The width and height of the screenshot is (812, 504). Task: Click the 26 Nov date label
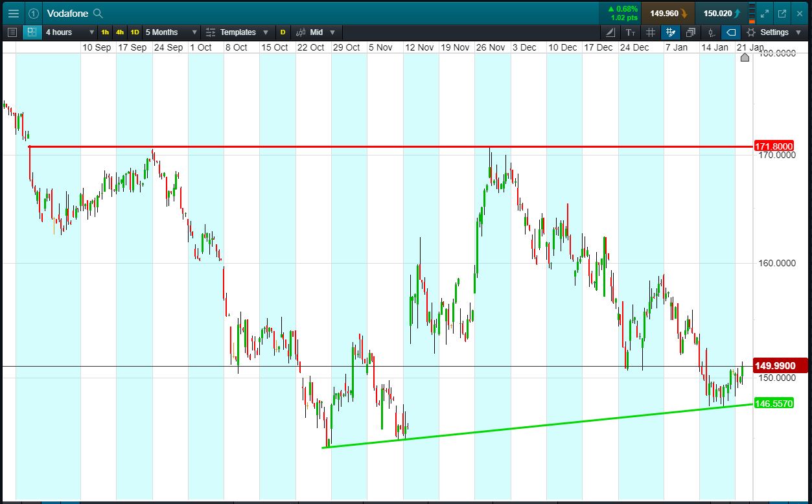[x=491, y=47]
